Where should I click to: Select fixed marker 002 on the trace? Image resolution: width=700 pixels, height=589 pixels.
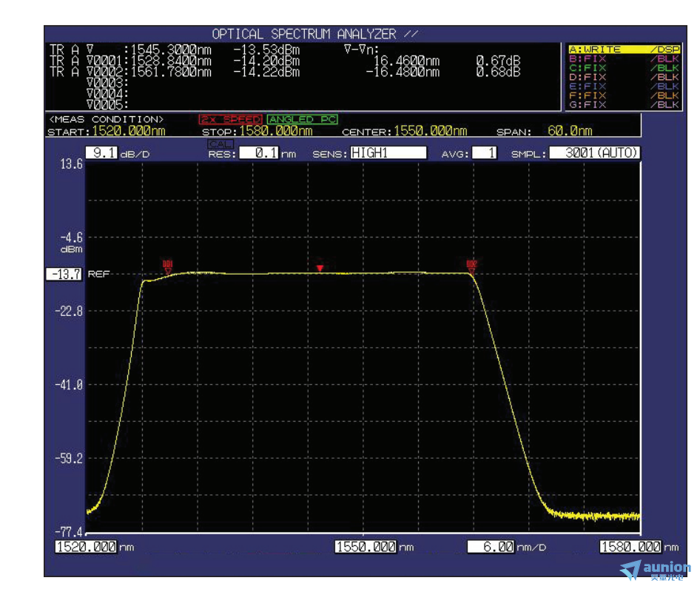coord(471,266)
